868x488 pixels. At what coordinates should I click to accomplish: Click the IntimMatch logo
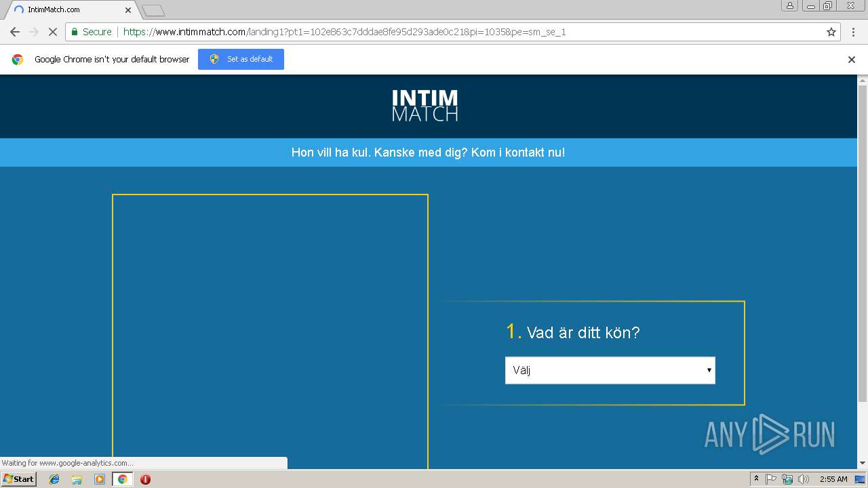coord(425,106)
